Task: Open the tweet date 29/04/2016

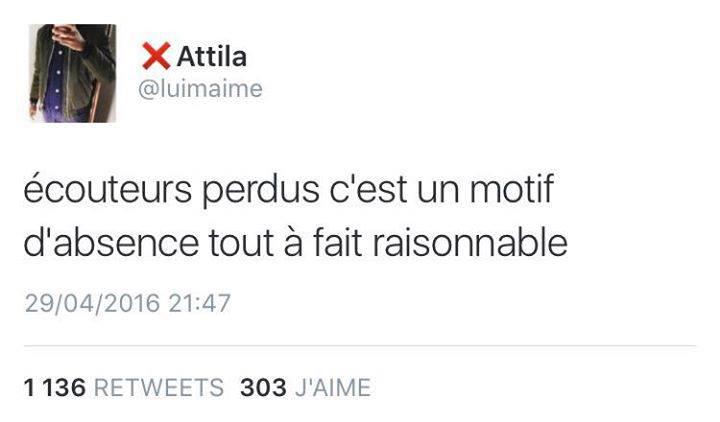Action: point(92,303)
